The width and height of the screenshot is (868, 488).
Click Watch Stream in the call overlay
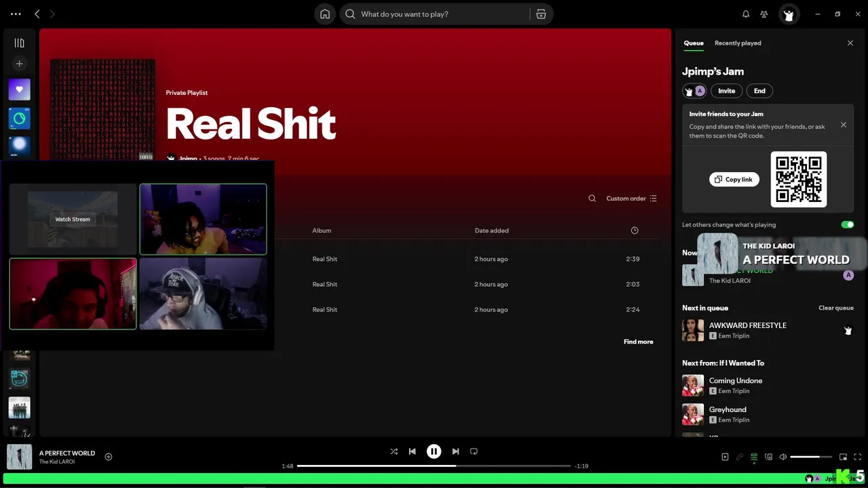(x=73, y=220)
